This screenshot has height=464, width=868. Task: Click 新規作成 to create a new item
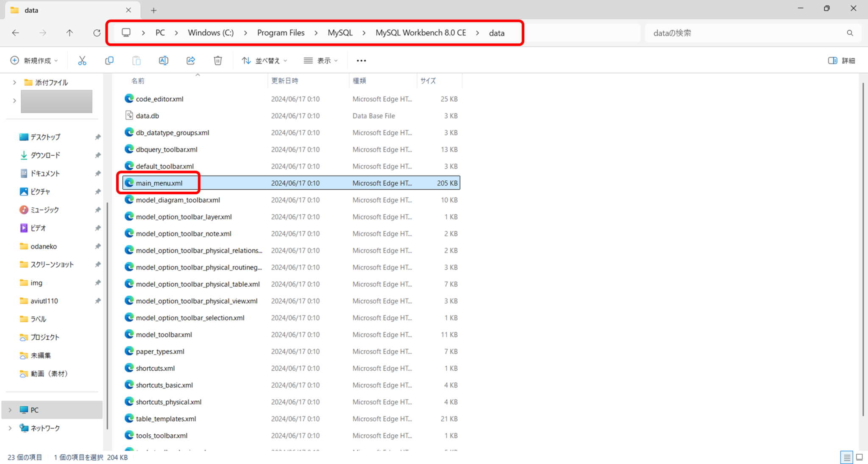[x=34, y=60]
